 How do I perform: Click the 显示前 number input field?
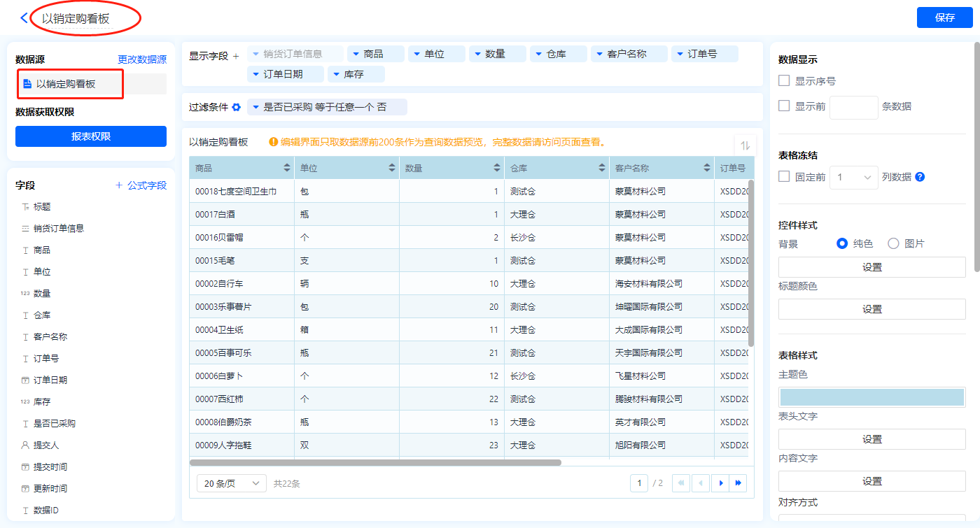click(853, 107)
